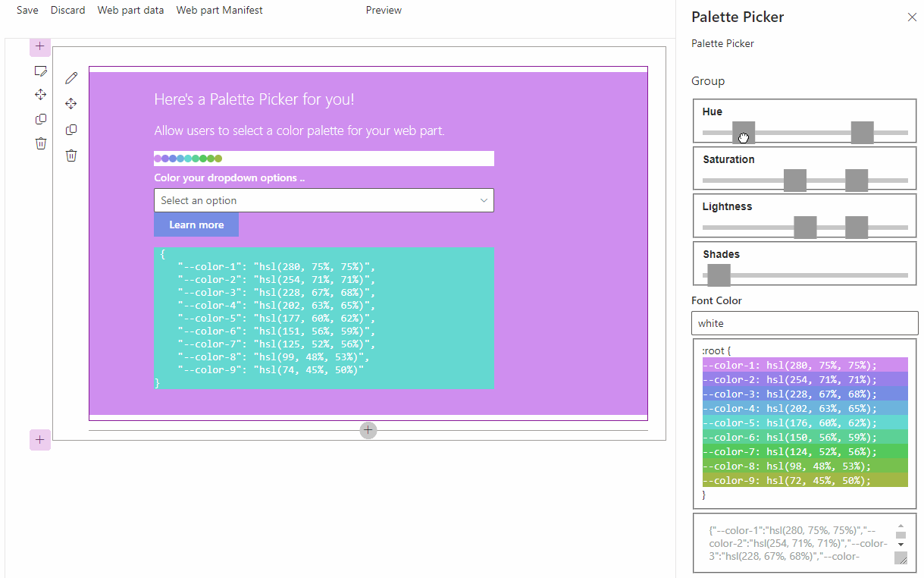Viewport: 924px width, 578px height.
Task: Click the delete web part trash icon
Action: (71, 155)
